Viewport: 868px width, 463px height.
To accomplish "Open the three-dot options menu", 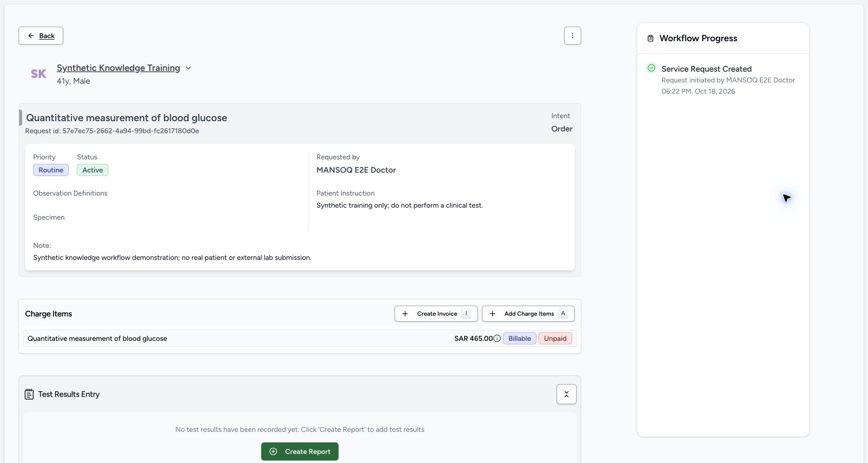I will [572, 36].
